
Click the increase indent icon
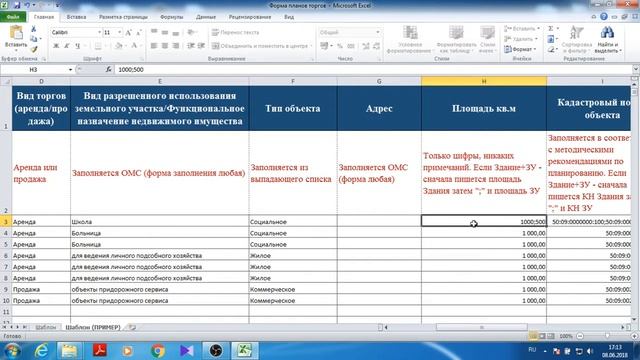[201, 46]
